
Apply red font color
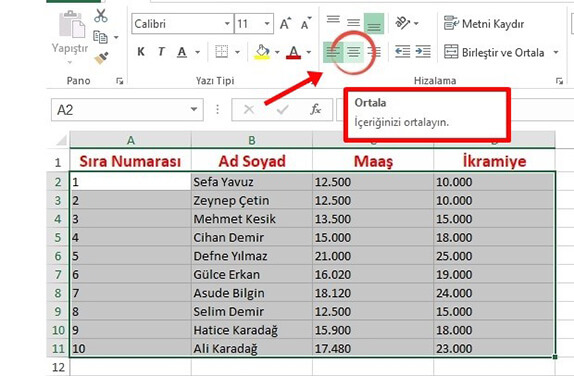294,52
